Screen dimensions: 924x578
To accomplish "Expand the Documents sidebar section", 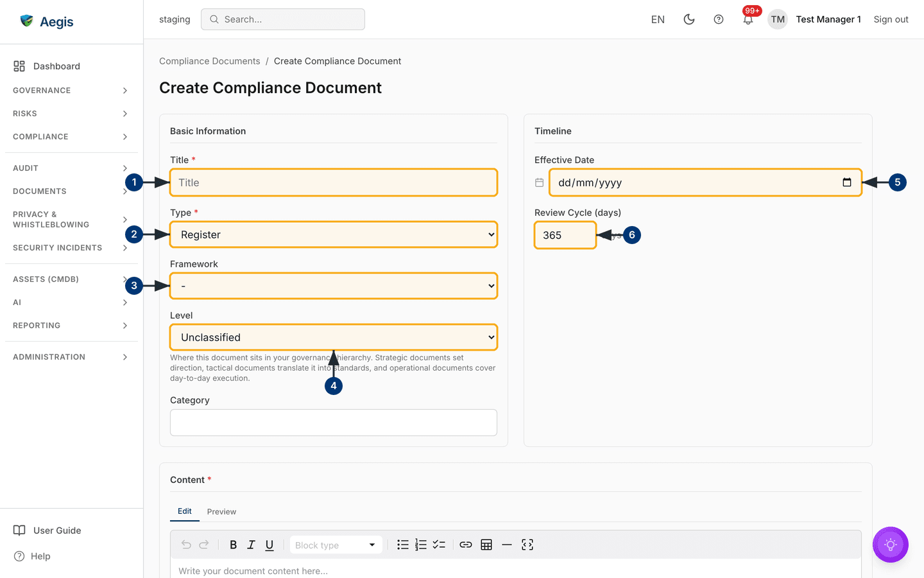I will point(71,191).
